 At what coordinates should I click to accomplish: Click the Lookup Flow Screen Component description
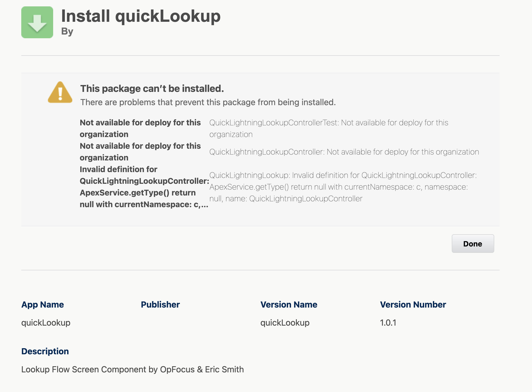coord(132,369)
